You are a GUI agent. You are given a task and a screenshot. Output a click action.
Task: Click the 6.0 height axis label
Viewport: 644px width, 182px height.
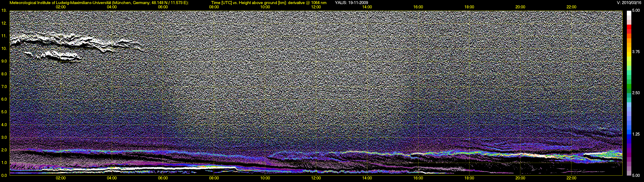(4, 99)
